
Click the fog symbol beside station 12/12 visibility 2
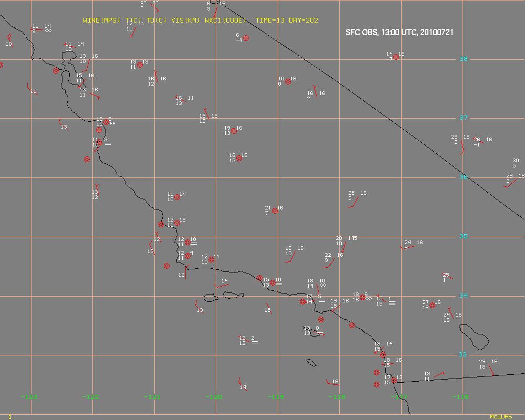[x=255, y=342]
